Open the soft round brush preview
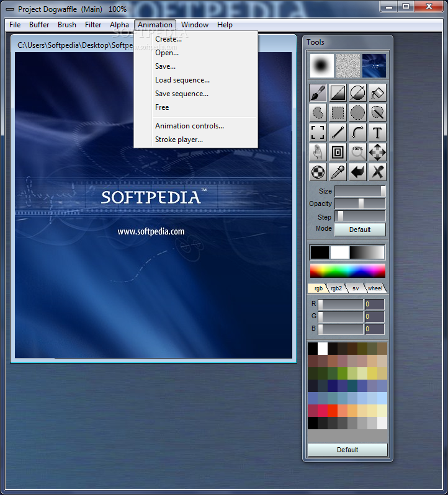The height and width of the screenshot is (495, 448). click(x=321, y=66)
